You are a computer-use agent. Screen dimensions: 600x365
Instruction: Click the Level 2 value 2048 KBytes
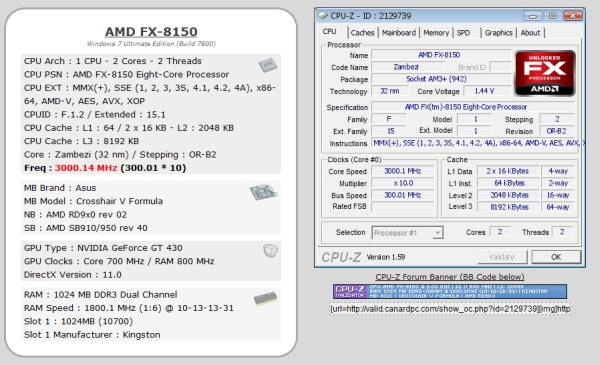[508, 195]
